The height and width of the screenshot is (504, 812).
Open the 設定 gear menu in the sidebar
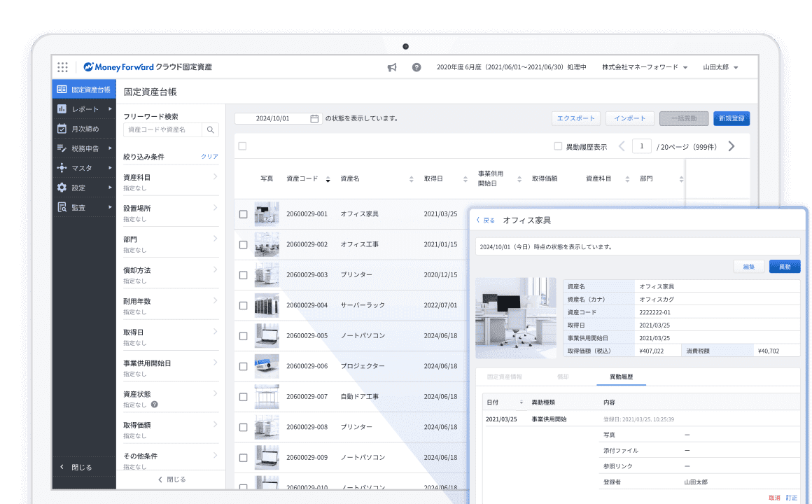(x=84, y=188)
